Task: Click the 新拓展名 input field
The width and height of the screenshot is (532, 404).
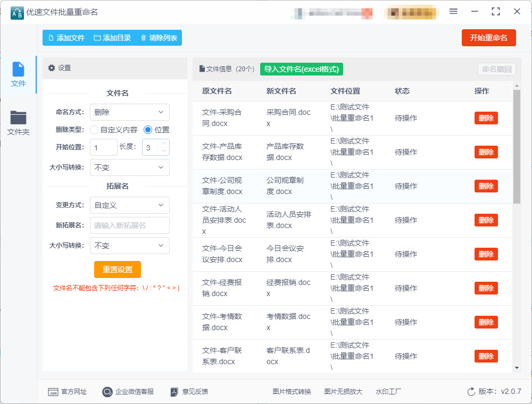Action: tap(130, 225)
